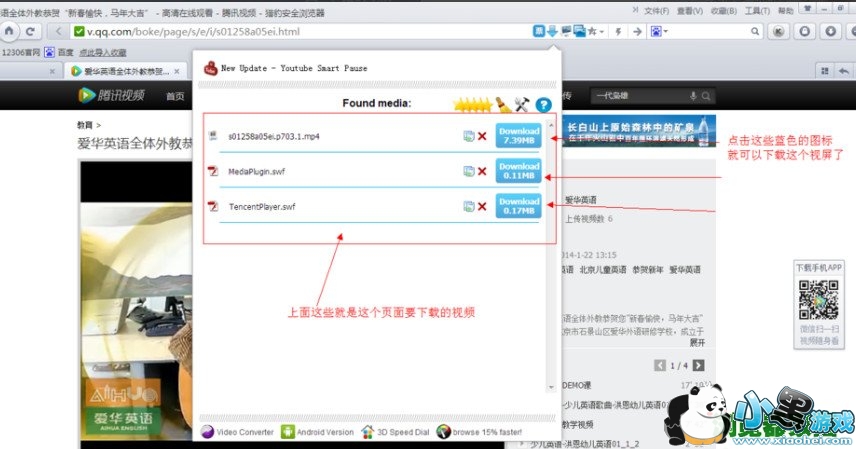This screenshot has height=449, width=856.
Task: Navigate back with arrow button
Action: (58, 31)
